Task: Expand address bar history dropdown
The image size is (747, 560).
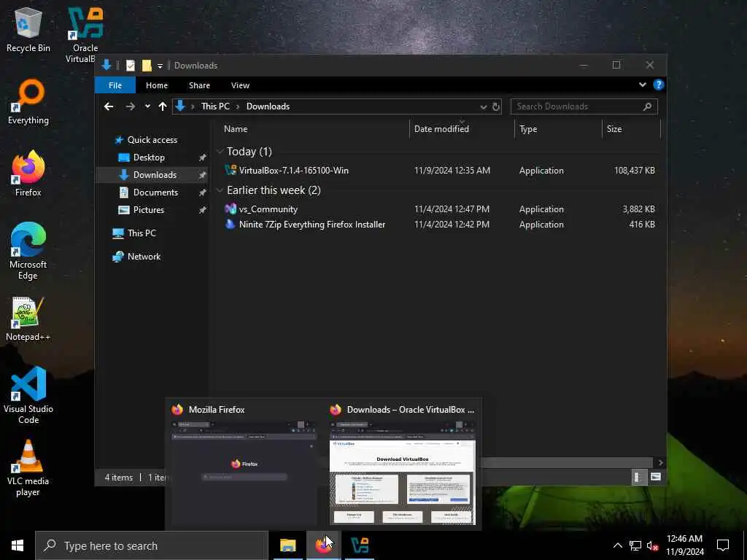Action: pos(483,106)
